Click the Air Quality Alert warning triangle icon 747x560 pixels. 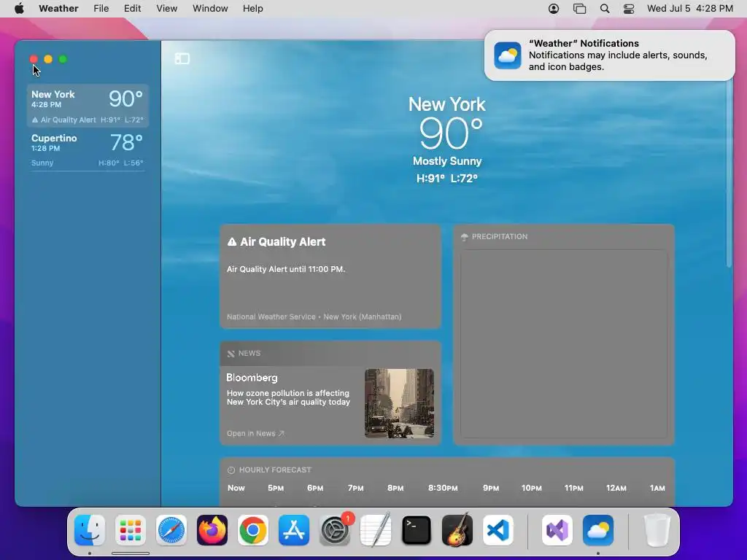point(232,242)
